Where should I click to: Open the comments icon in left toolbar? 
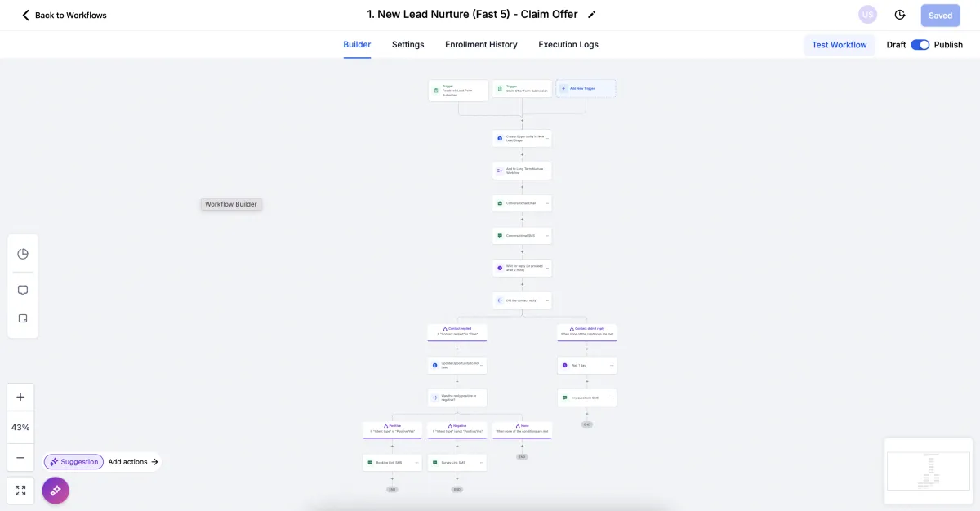(23, 290)
